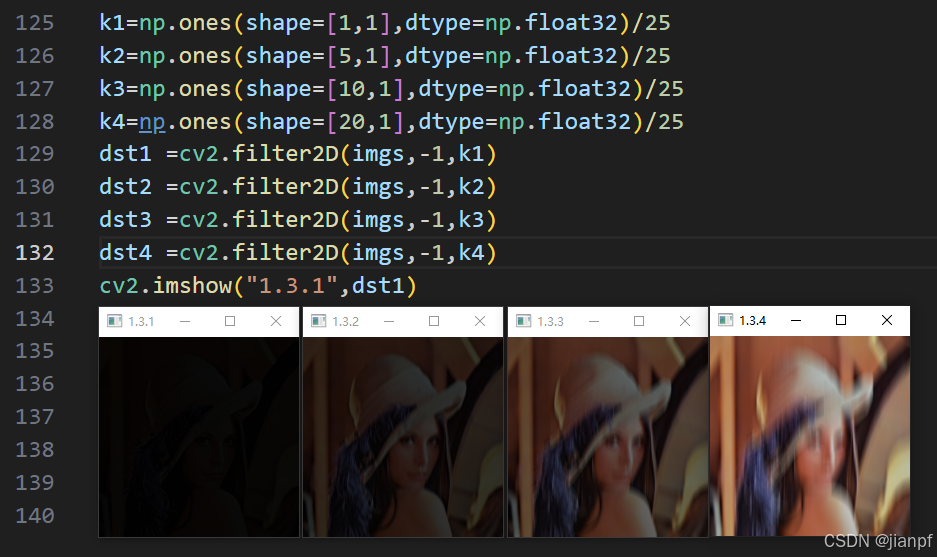The height and width of the screenshot is (557, 937).
Task: Click the string "1.3.1" on line 133
Action: point(292,285)
